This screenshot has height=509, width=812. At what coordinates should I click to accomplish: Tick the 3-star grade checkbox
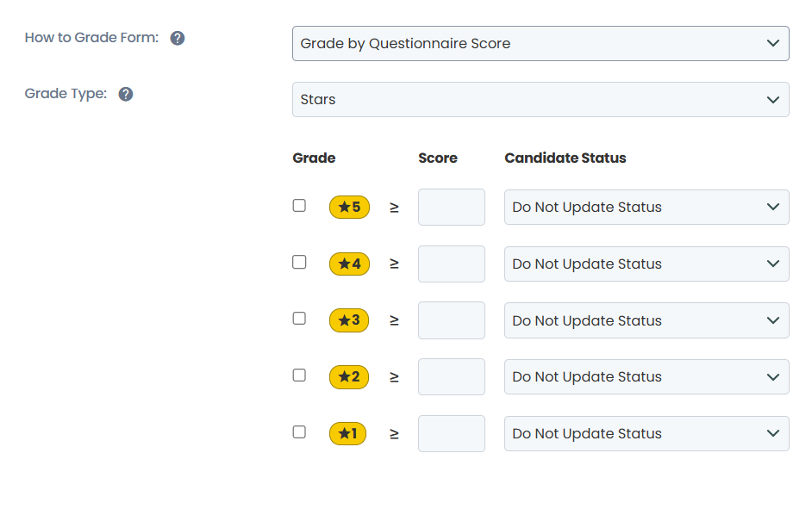299,318
